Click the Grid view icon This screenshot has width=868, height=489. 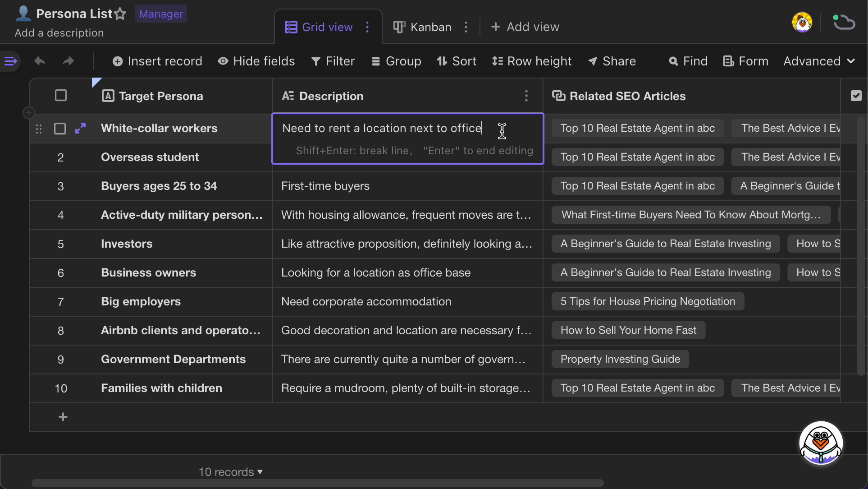[290, 27]
